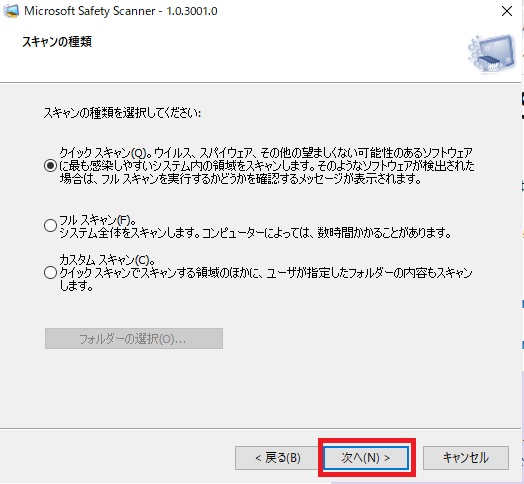Click the ユーザが指定したフォルダー description line
The width and height of the screenshot is (524, 484).
pyautogui.click(x=266, y=273)
